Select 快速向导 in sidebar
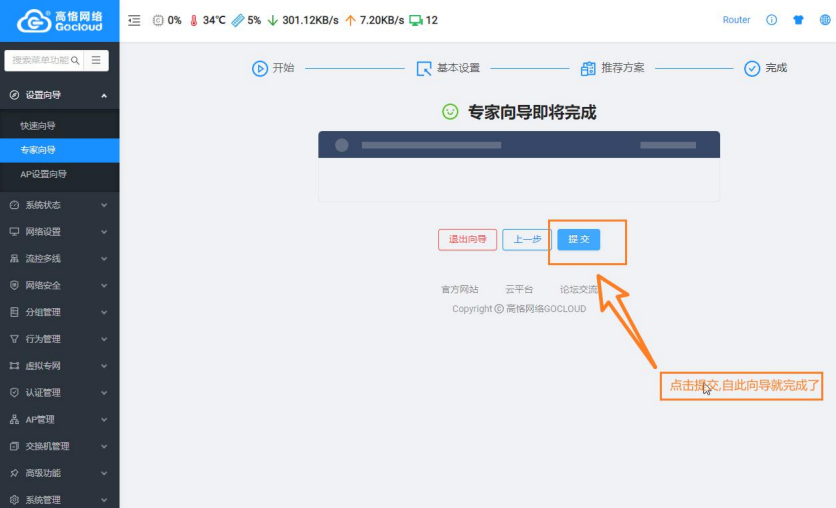This screenshot has width=836, height=508. pos(38,126)
